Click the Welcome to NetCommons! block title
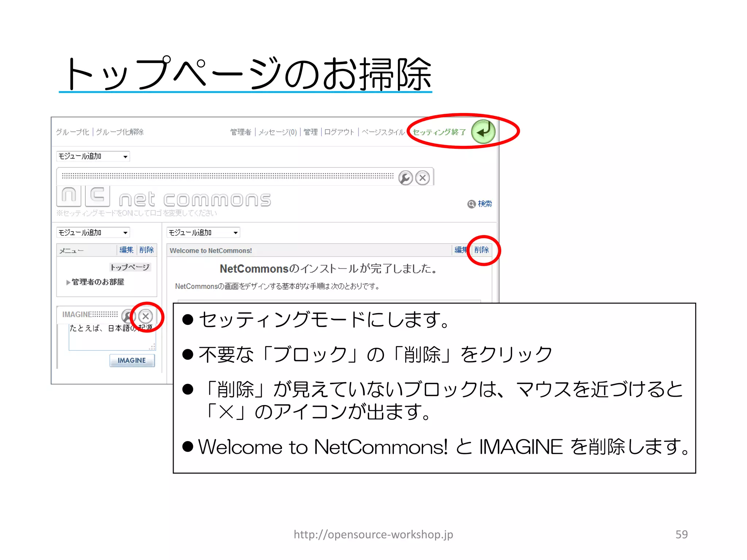The width and height of the screenshot is (747, 560). (x=211, y=250)
